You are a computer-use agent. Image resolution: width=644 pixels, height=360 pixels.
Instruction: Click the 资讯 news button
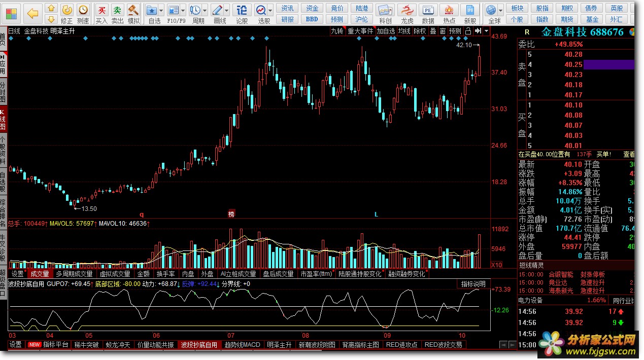pyautogui.click(x=288, y=8)
